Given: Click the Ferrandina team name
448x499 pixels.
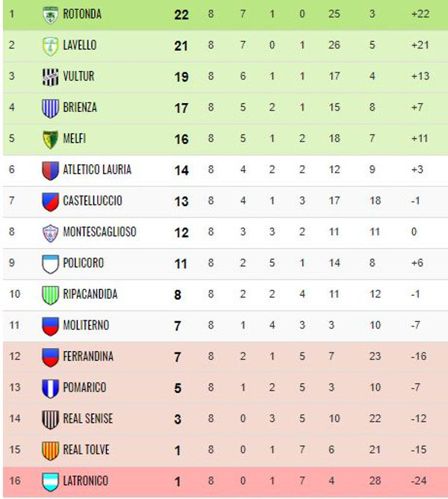Looking at the screenshot, I should click(x=88, y=356).
